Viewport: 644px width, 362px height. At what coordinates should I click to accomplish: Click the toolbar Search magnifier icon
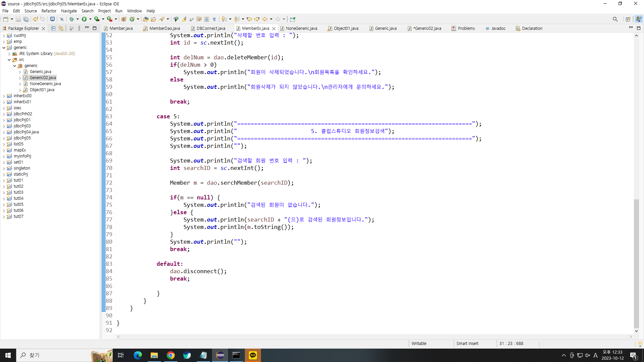615,19
